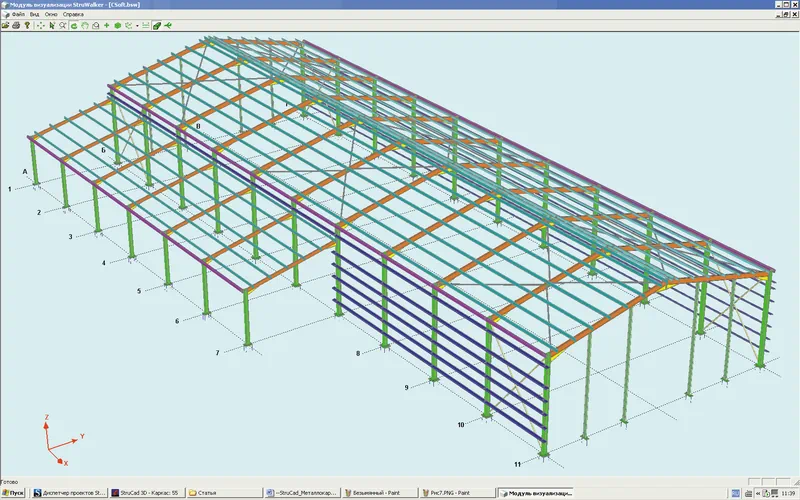Click the house-shaped view tool icon
The width and height of the screenshot is (800, 500).
pyautogui.click(x=95, y=25)
